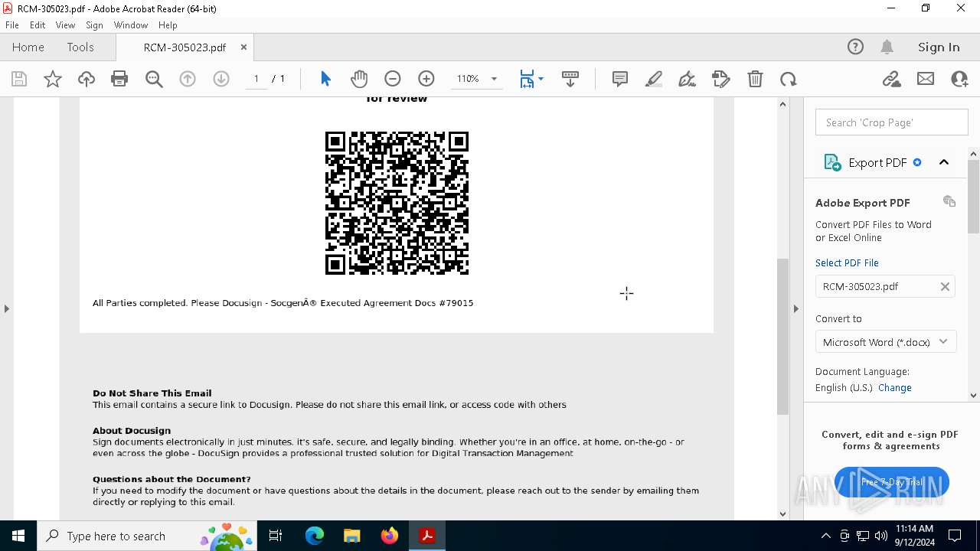The width and height of the screenshot is (980, 551).
Task: Select the highlight text pen
Action: click(654, 79)
